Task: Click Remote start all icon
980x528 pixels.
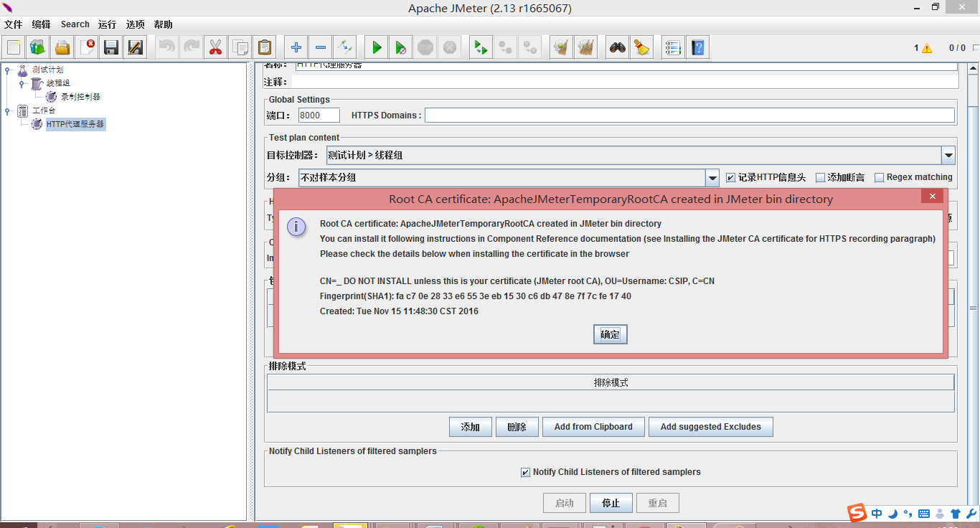Action: 481,48
